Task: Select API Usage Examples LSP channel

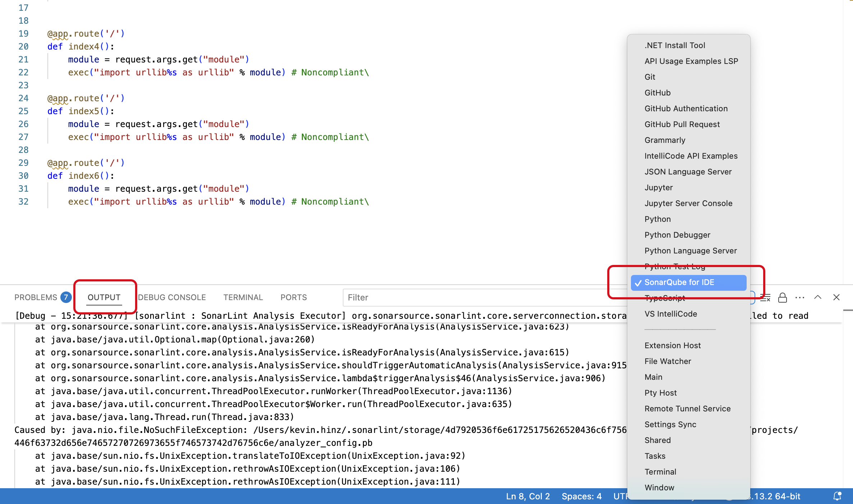Action: pos(688,61)
